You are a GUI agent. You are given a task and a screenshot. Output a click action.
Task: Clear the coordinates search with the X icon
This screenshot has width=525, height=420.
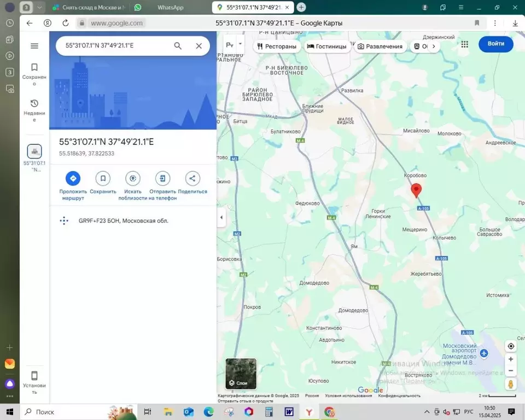pos(199,46)
